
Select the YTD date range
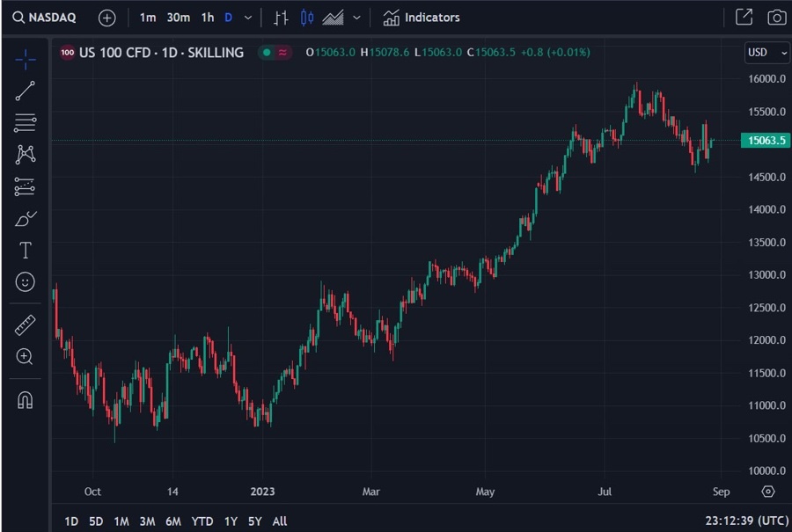click(x=202, y=521)
